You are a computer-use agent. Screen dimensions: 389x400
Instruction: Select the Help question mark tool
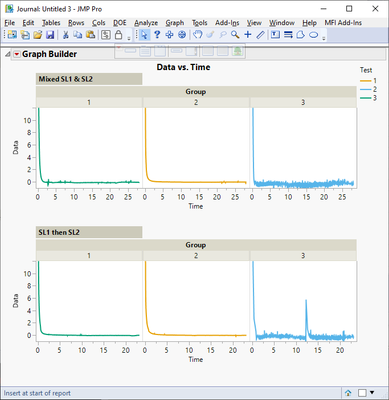pyautogui.click(x=157, y=34)
